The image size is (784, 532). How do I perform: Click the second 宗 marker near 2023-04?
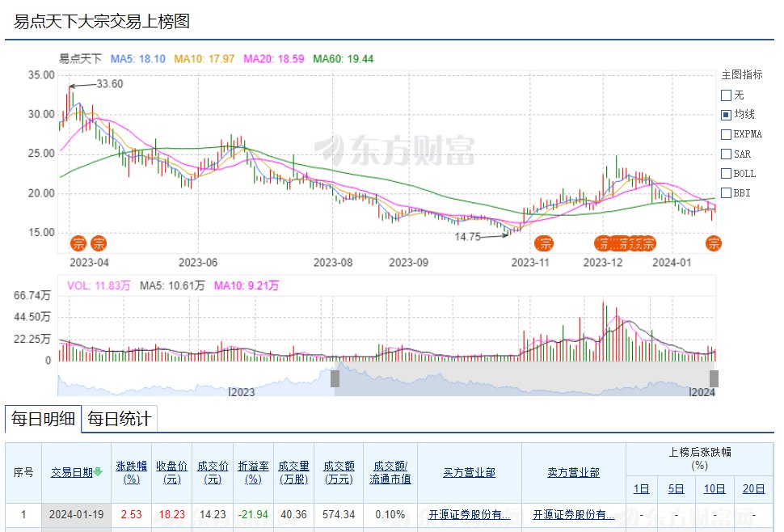coord(99,243)
